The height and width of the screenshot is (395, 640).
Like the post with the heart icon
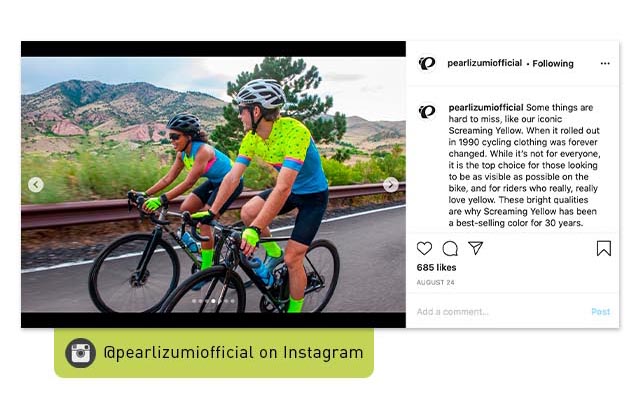point(424,248)
